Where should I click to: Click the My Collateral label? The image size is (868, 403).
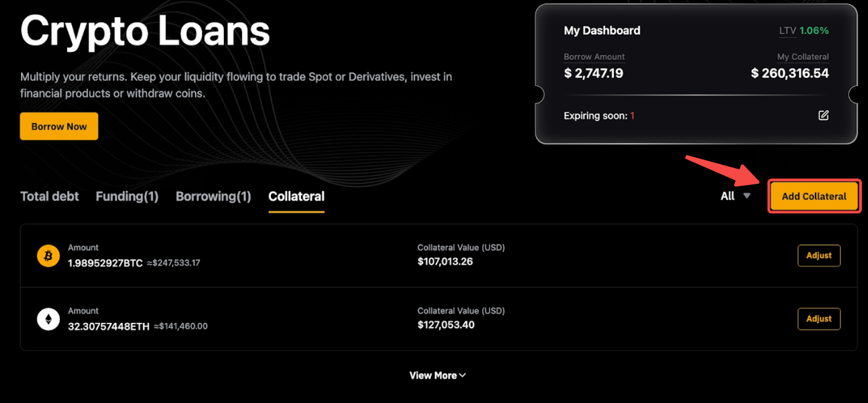pyautogui.click(x=802, y=57)
